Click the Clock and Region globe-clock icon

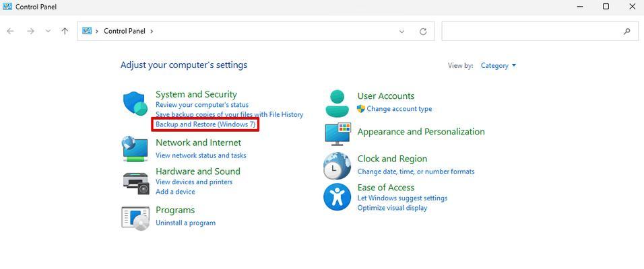[337, 165]
